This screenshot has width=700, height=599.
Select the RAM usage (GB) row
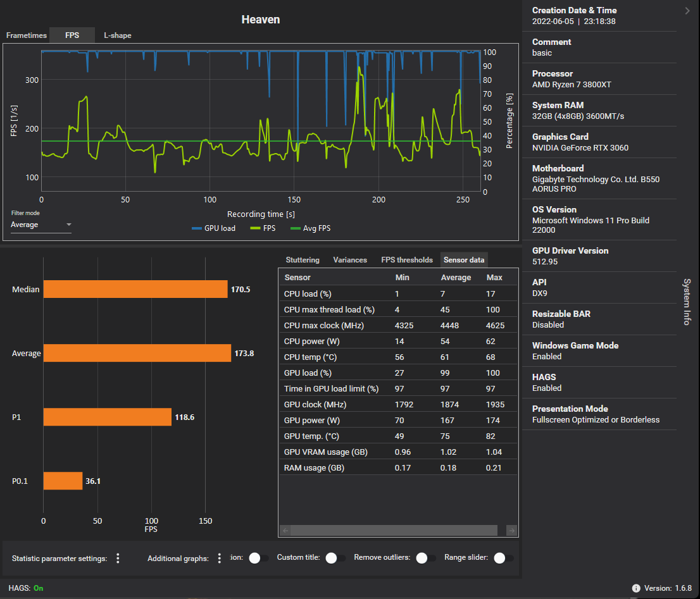coord(398,468)
